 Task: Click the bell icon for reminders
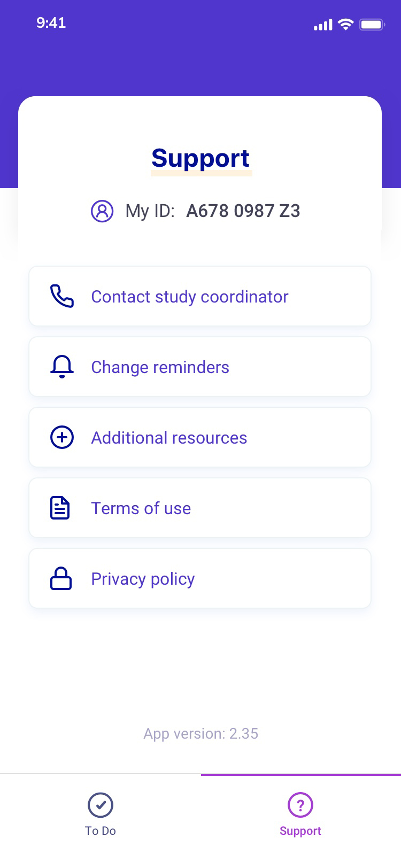coord(62,367)
